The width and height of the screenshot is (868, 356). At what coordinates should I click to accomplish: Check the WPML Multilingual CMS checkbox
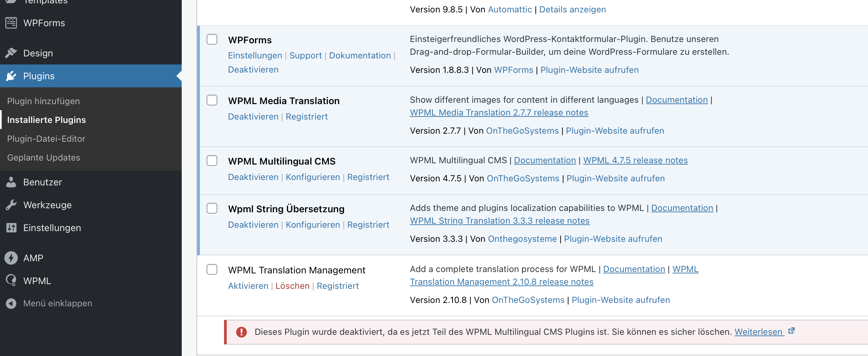pyautogui.click(x=212, y=161)
